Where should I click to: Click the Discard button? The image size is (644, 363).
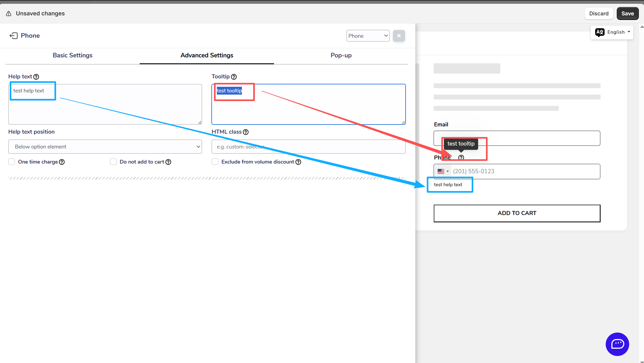[x=599, y=13]
